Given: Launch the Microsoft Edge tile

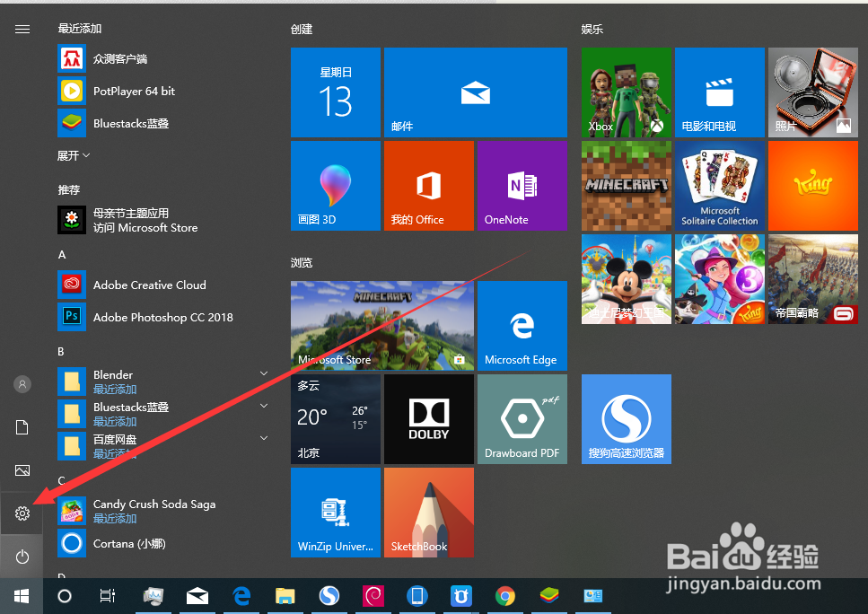Looking at the screenshot, I should (x=522, y=326).
